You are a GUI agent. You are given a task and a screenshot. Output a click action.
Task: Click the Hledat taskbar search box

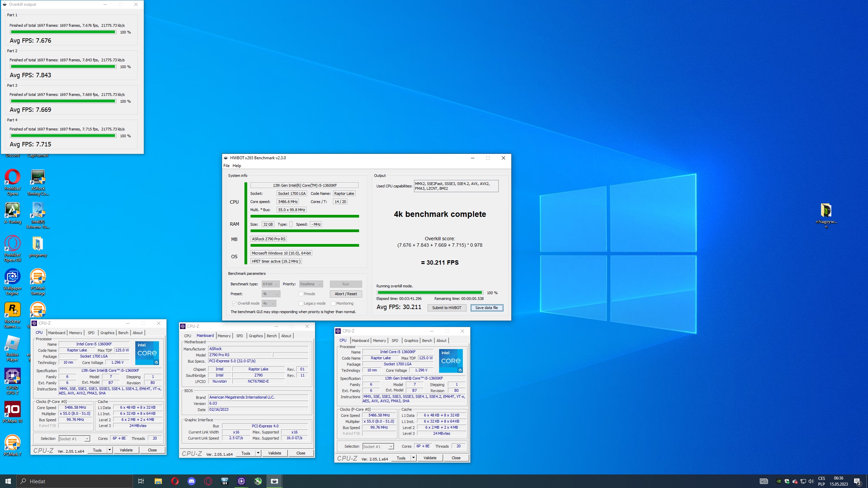(75, 481)
